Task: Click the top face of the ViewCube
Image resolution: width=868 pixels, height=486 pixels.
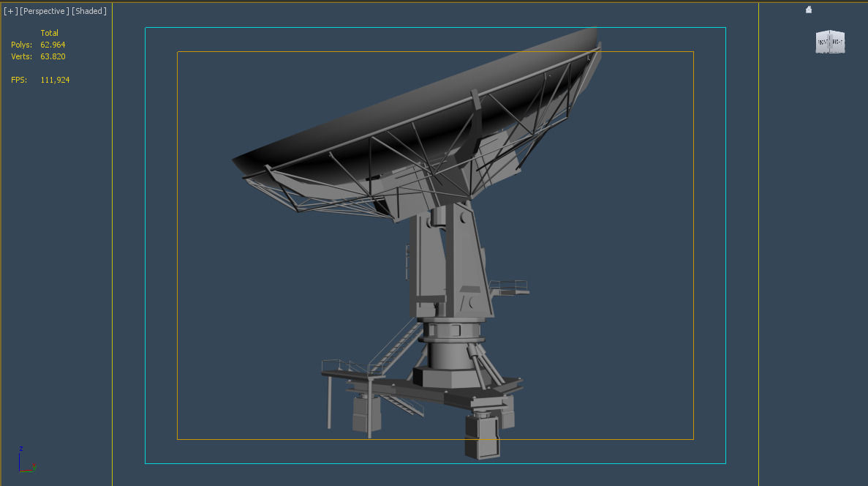Action: tap(831, 31)
